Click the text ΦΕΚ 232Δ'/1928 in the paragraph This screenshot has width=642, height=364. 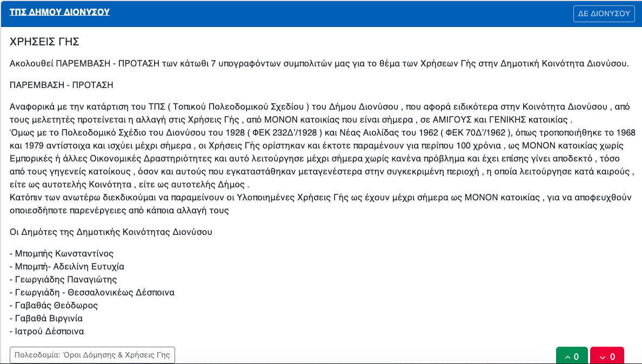[285, 132]
